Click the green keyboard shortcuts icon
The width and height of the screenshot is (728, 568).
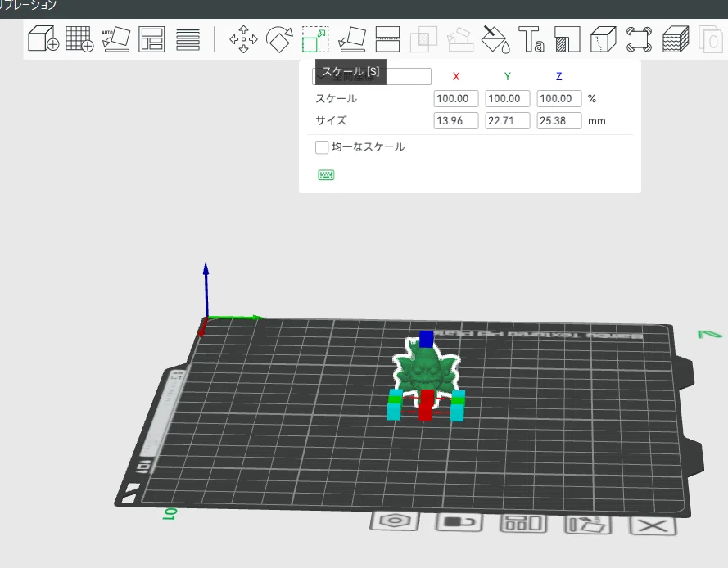[326, 175]
